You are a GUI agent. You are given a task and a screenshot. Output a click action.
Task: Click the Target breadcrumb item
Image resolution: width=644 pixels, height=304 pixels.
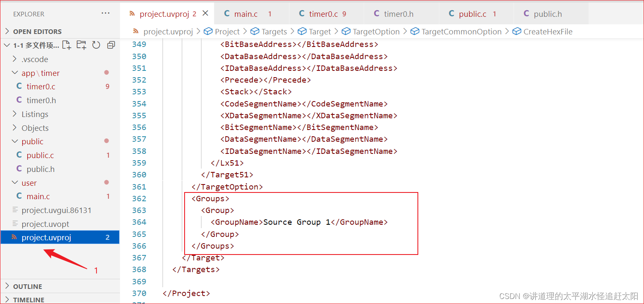[x=320, y=31]
